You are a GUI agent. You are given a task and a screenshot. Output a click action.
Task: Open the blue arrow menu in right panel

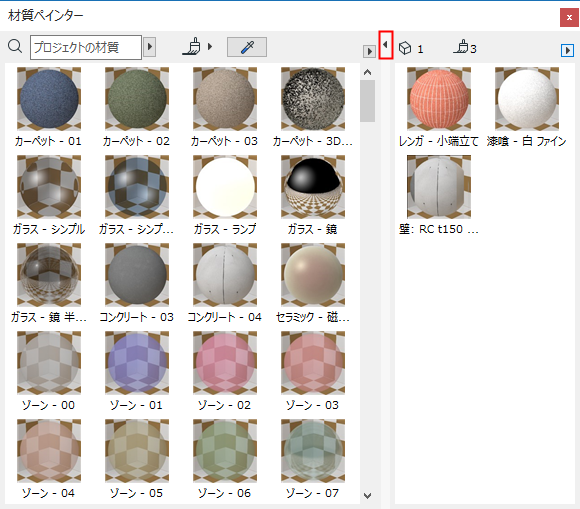567,50
